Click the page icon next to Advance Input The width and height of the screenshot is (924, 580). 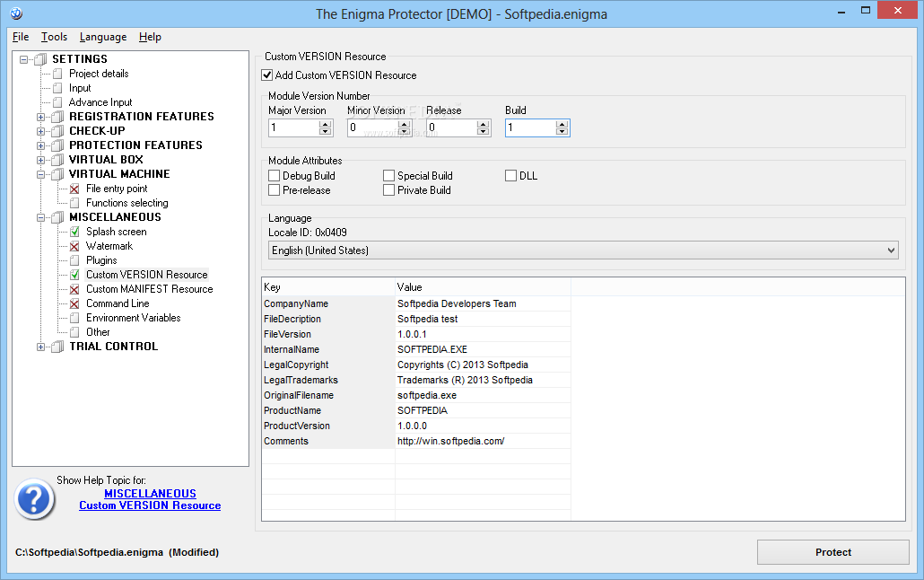click(x=57, y=102)
